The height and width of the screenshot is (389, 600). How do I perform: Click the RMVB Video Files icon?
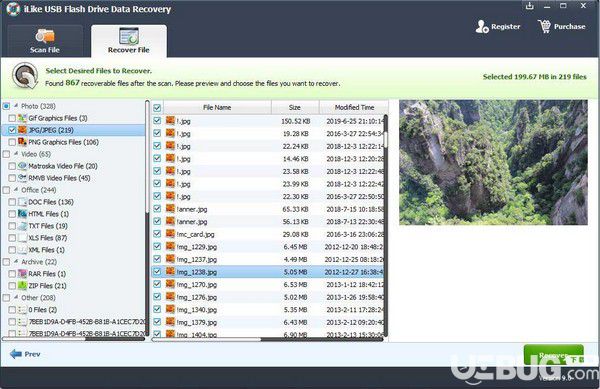point(23,178)
